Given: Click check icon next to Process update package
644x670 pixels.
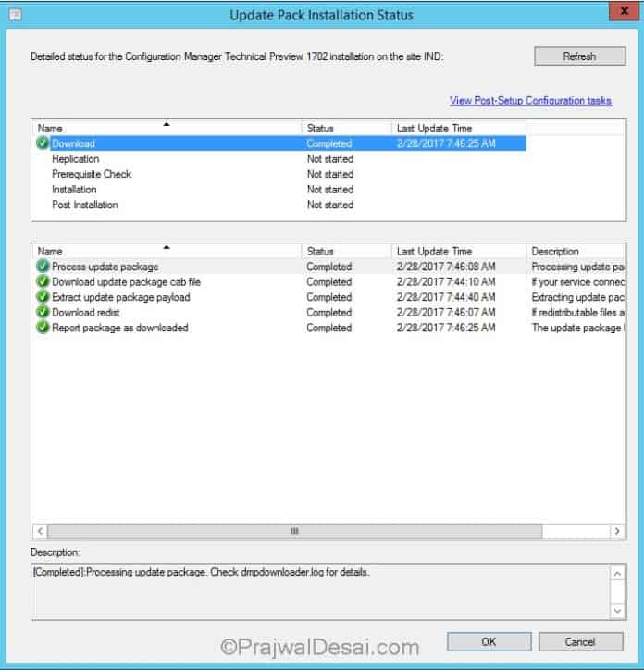Looking at the screenshot, I should [x=43, y=267].
